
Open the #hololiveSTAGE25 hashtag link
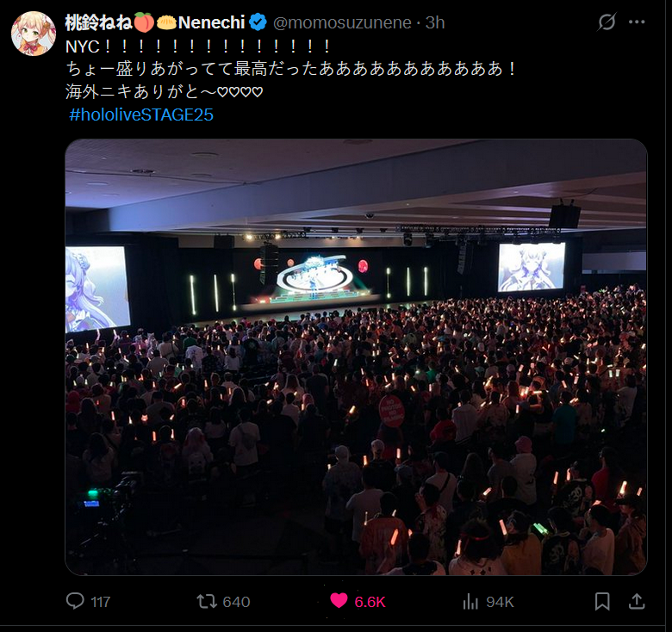141,115
